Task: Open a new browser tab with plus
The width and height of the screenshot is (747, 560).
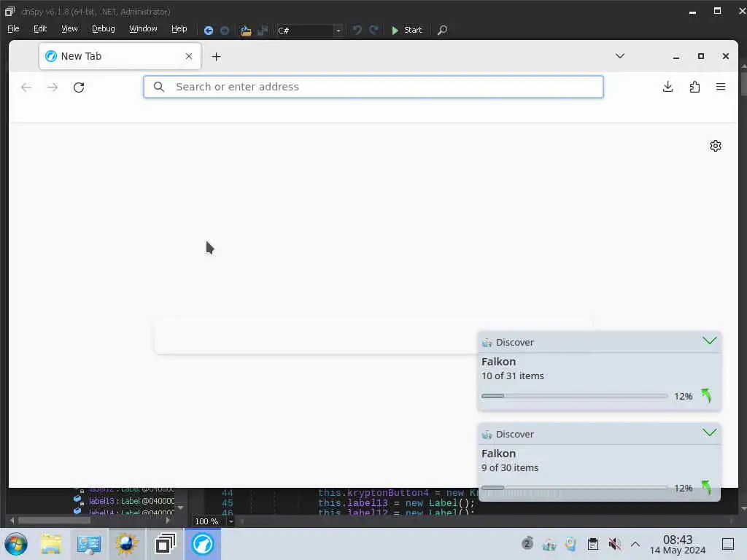Action: pos(216,57)
